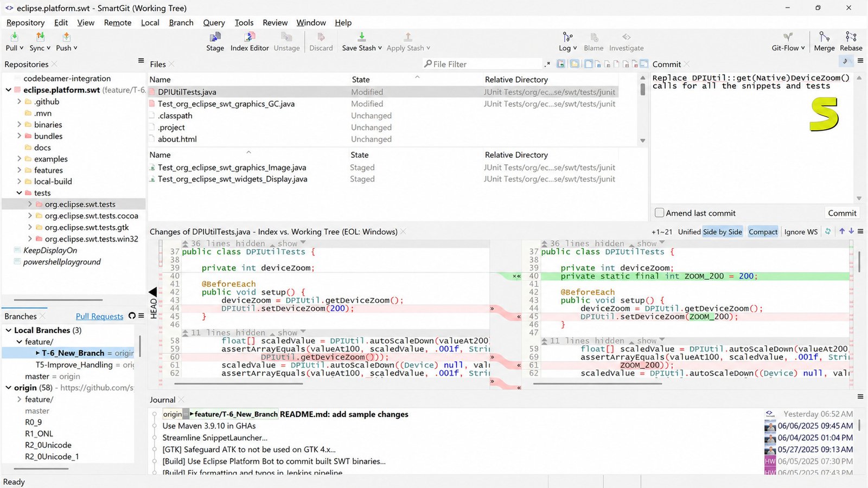Image resolution: width=868 pixels, height=488 pixels.
Task: Click the Save Stash icon
Action: 361,37
